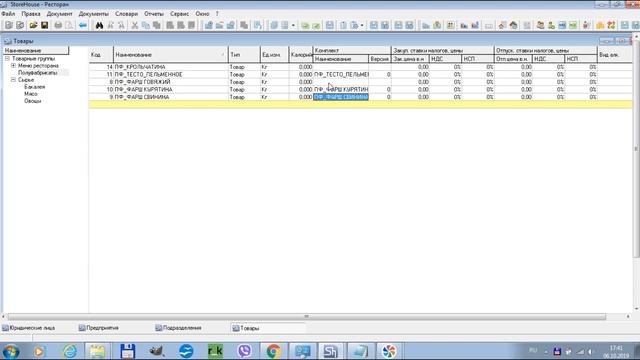
Task: Click the scissors cut icon
Action: click(x=135, y=25)
